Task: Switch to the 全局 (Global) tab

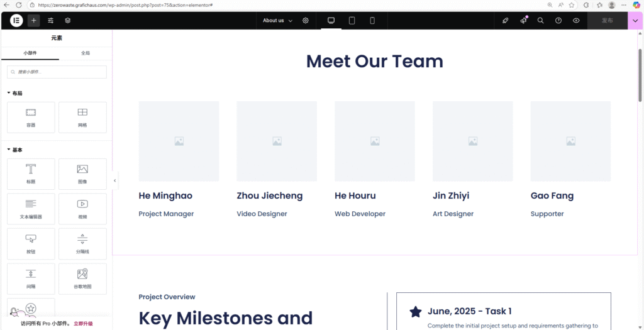Action: click(x=85, y=53)
